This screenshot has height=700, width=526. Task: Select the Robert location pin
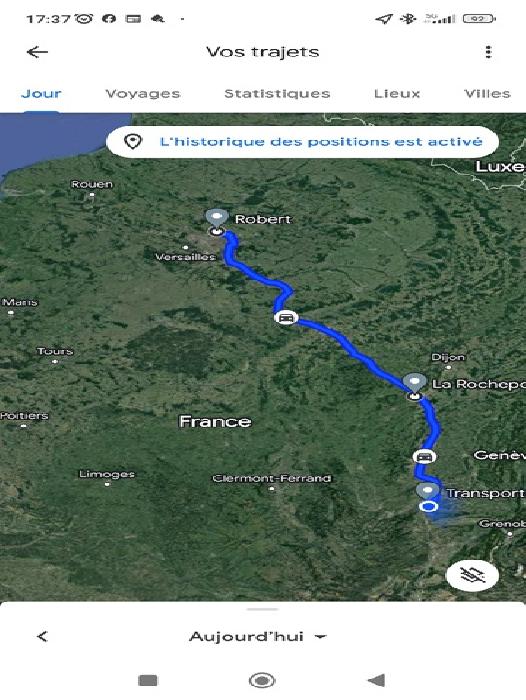point(217,219)
